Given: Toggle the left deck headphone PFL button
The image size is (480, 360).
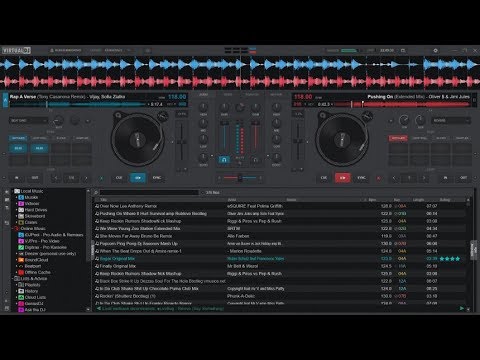Looking at the screenshot, I should pos(224,160).
